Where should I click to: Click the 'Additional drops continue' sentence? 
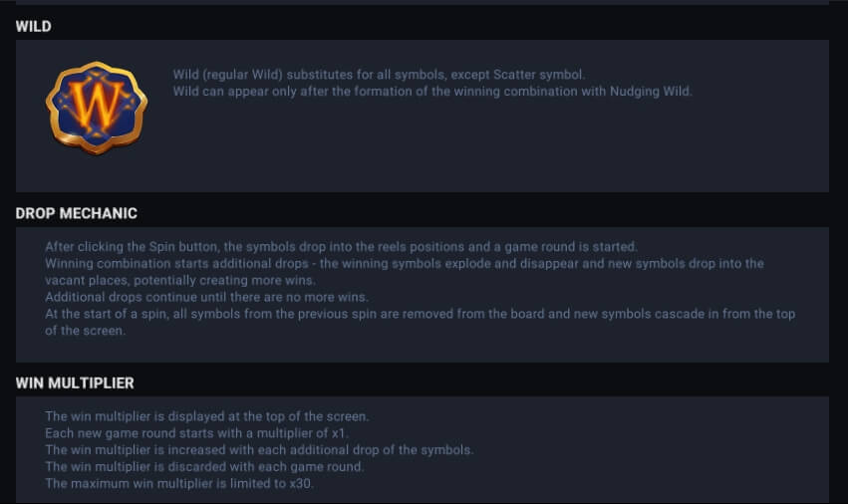(x=206, y=298)
